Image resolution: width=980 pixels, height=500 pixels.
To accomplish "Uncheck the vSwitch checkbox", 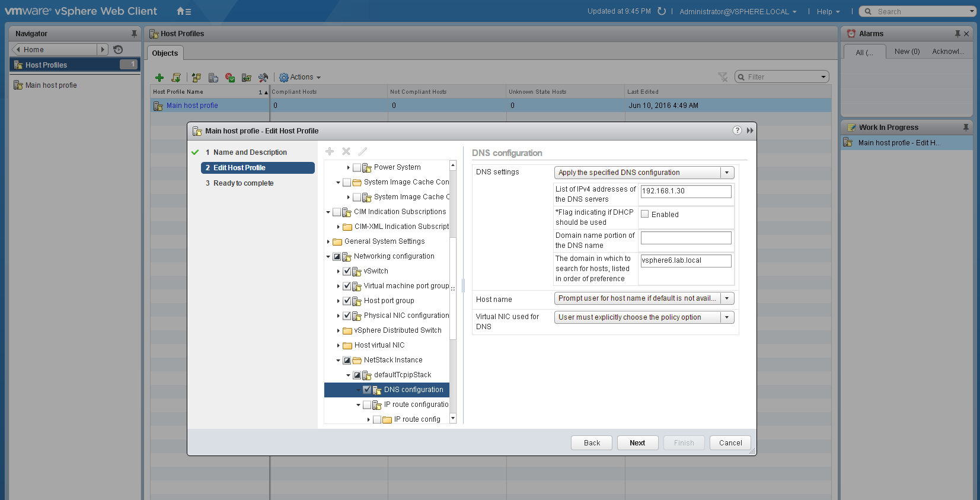I will (x=347, y=271).
